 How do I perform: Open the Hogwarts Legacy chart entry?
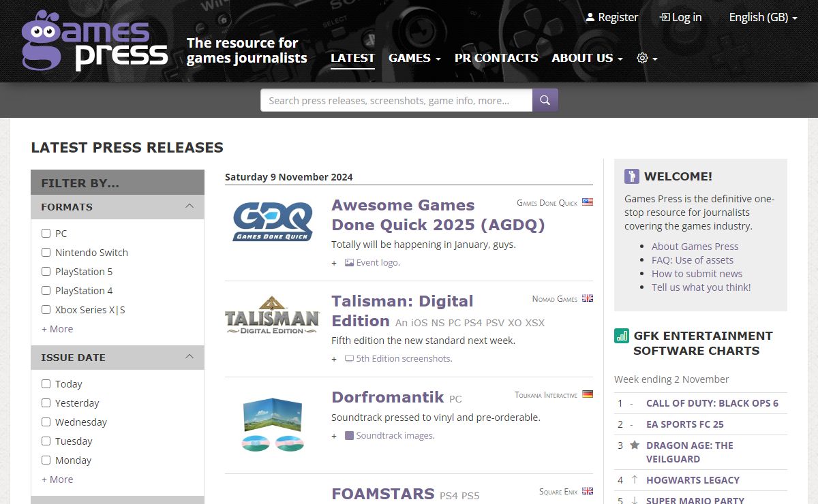(693, 480)
